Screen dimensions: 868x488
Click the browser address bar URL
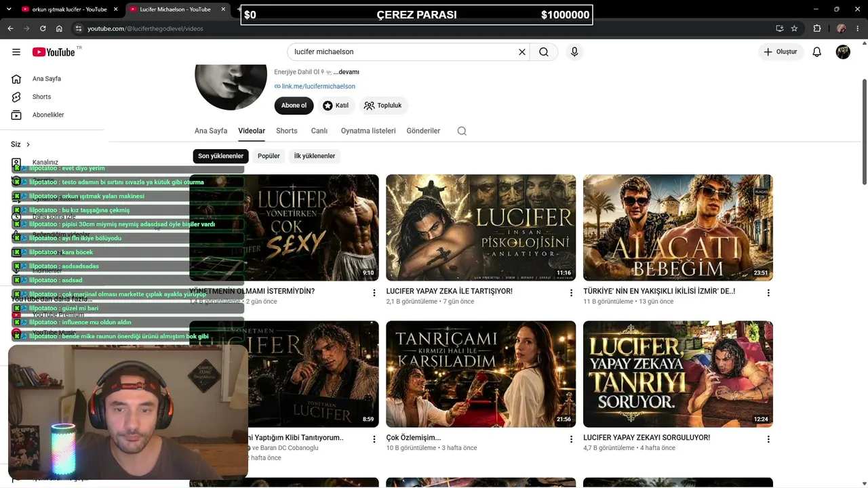(x=145, y=28)
